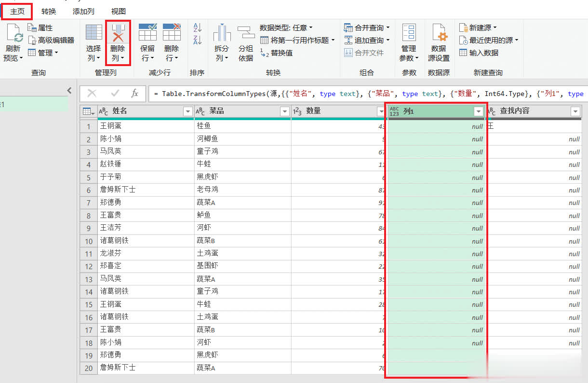
Task: Cancel formula edit with the X button
Action: (x=92, y=94)
